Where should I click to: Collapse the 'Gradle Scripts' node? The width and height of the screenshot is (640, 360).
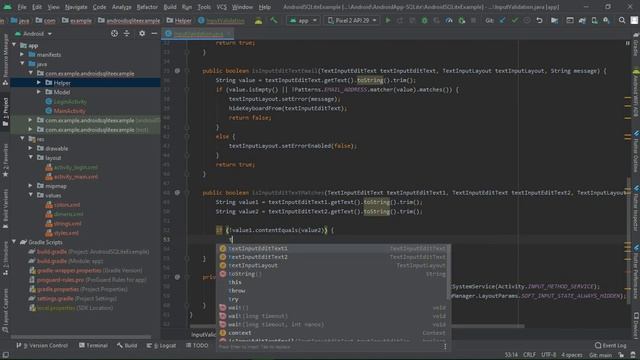point(15,242)
